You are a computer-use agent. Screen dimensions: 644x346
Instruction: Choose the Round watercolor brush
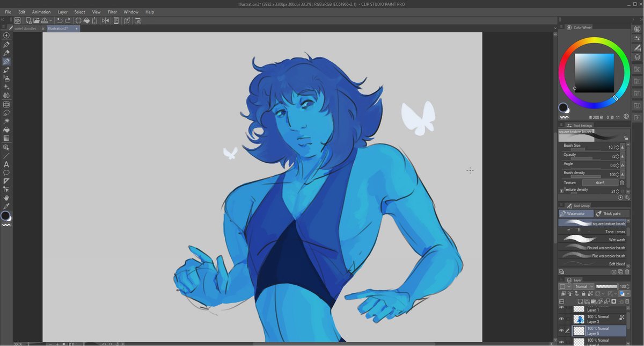592,248
